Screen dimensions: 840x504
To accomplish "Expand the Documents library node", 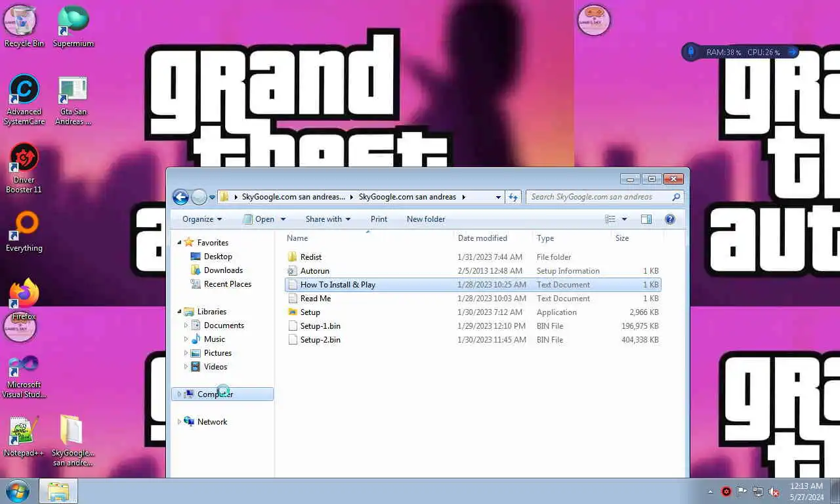I will click(x=186, y=325).
